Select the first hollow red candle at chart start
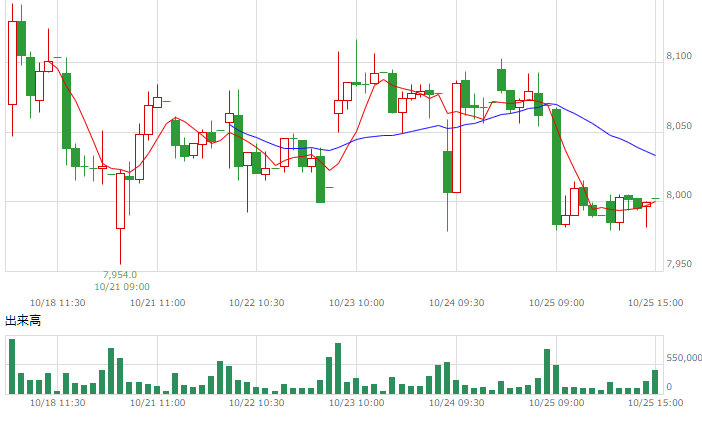Screen dimensions: 702x445 coord(13,63)
